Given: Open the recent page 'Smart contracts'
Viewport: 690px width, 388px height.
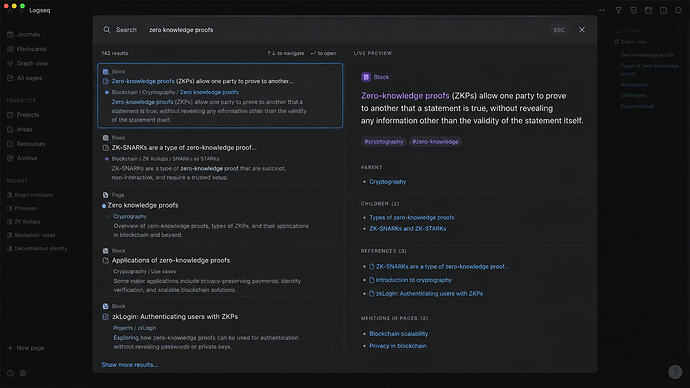Looking at the screenshot, I should click(x=30, y=195).
